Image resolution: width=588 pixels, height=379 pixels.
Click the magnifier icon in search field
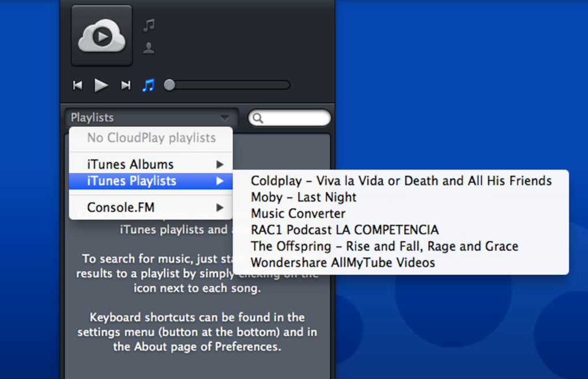[258, 118]
